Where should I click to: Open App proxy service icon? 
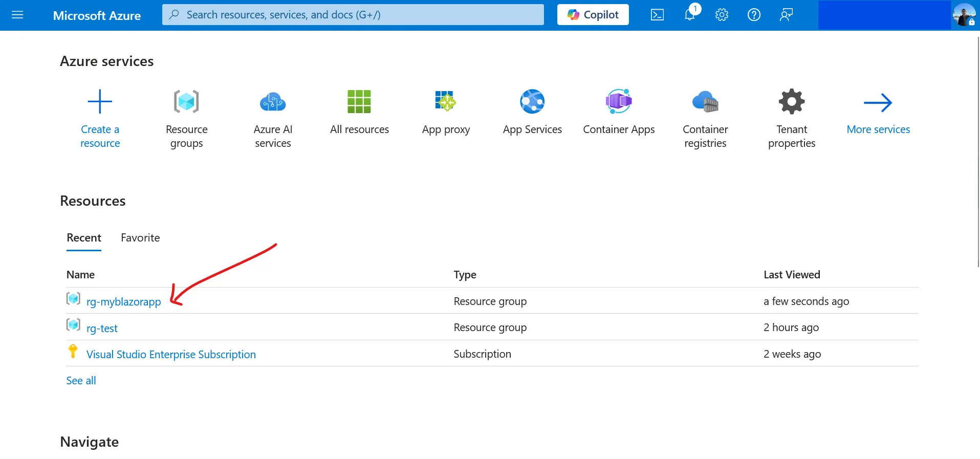coord(446,101)
